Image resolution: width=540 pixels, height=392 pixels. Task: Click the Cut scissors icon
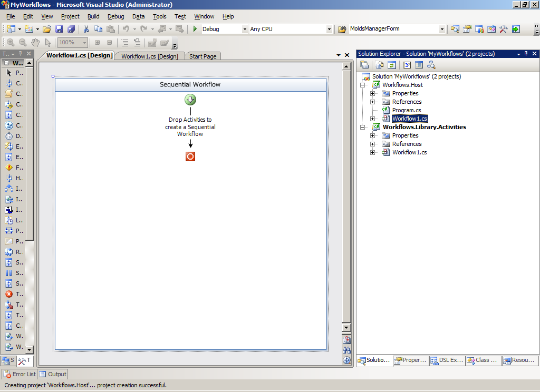point(86,29)
